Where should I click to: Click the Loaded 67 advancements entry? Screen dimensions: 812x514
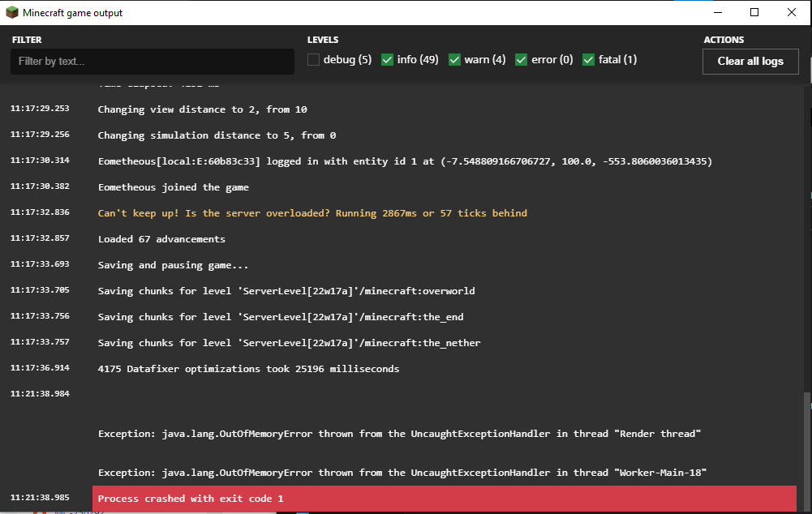point(161,239)
